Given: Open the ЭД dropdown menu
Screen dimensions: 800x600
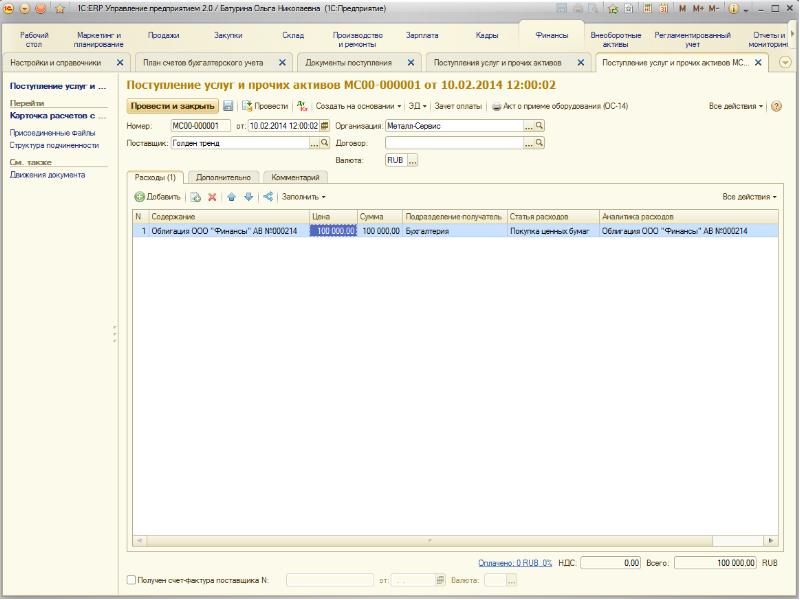Looking at the screenshot, I should (417, 106).
